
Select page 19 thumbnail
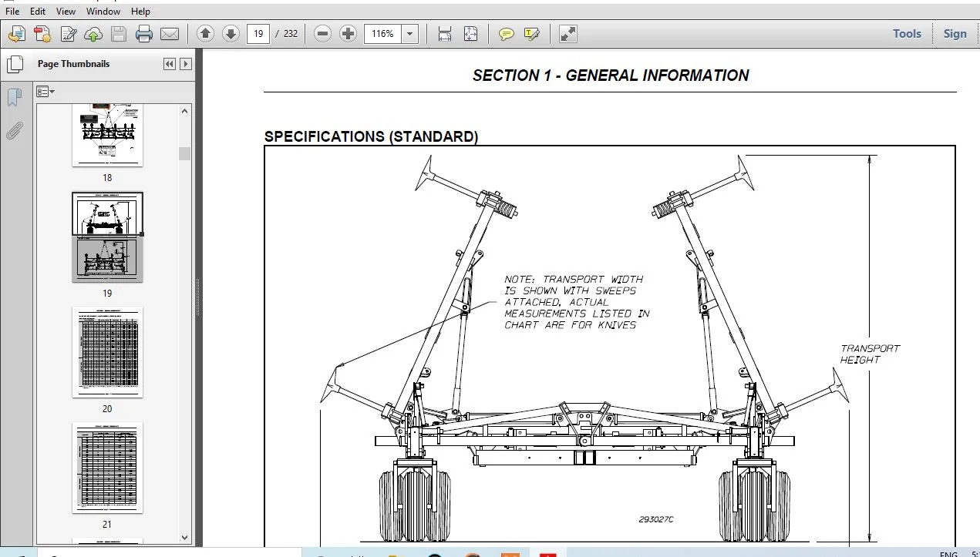107,237
